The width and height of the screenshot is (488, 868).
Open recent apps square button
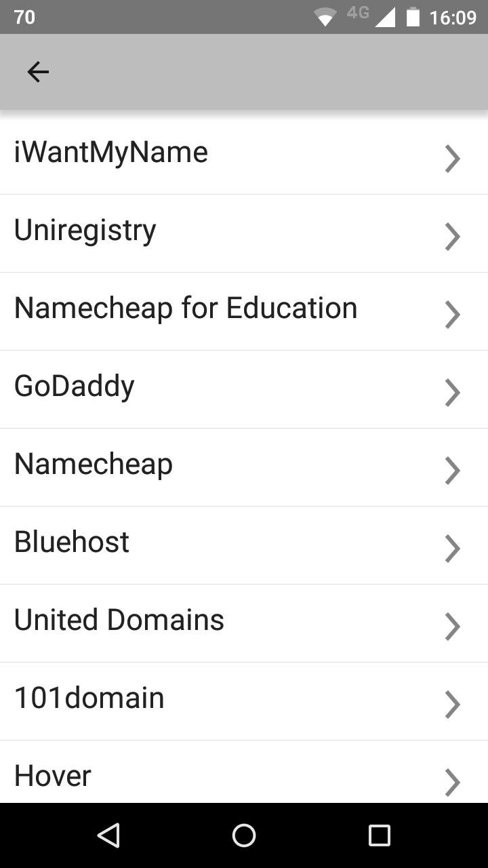[379, 835]
